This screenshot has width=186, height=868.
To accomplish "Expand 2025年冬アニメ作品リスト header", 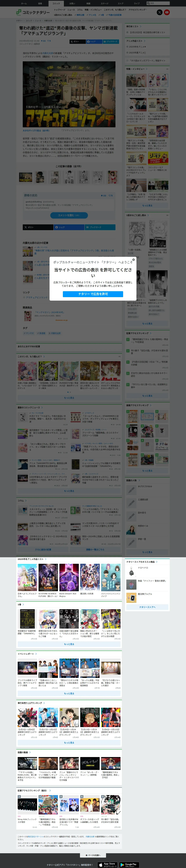I will (x=32, y=559).
